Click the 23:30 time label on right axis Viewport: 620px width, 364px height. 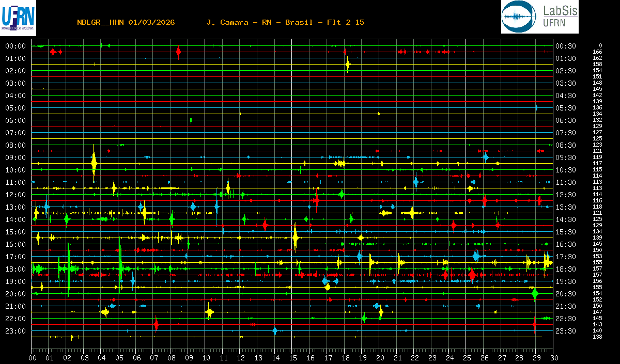[566, 331]
